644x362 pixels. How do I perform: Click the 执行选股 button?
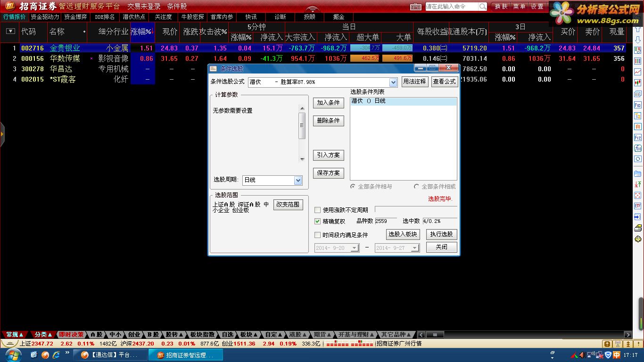coord(442,234)
